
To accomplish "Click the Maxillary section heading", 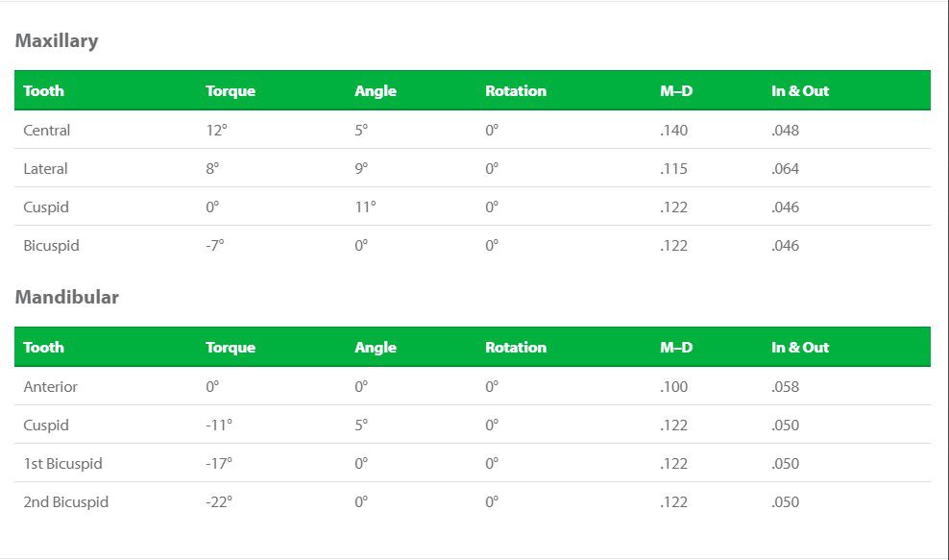I will point(57,41).
